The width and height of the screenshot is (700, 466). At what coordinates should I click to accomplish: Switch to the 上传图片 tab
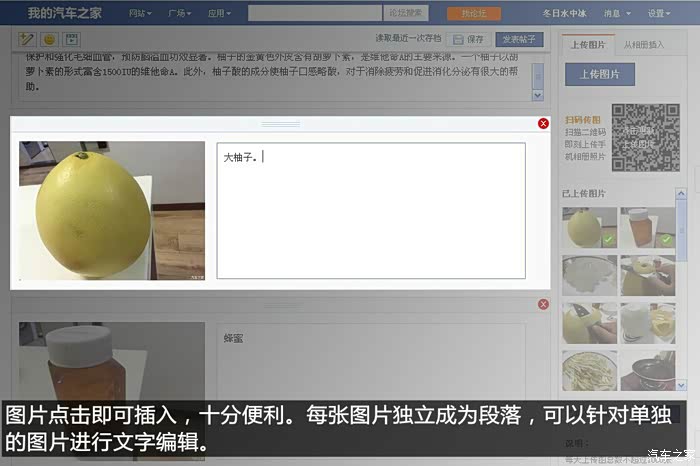[x=588, y=45]
